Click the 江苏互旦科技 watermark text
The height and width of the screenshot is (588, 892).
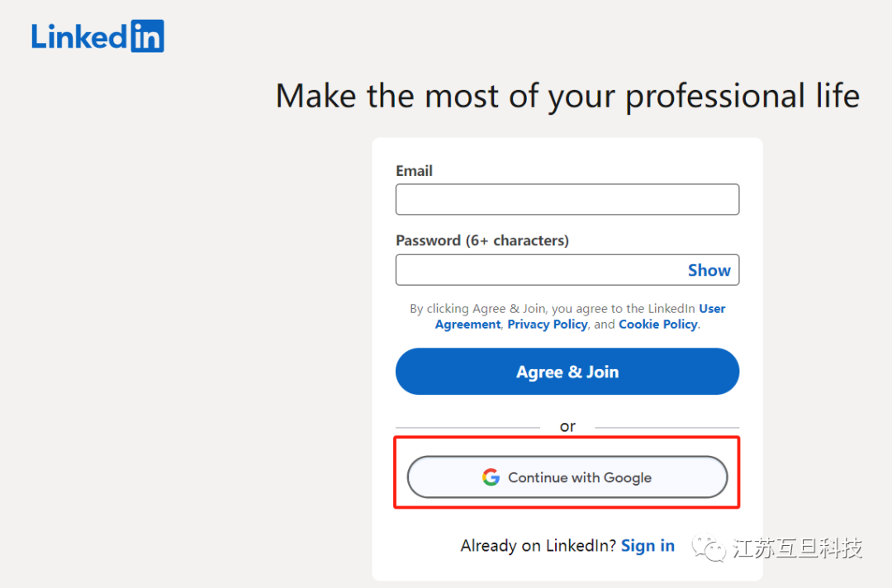(797, 548)
